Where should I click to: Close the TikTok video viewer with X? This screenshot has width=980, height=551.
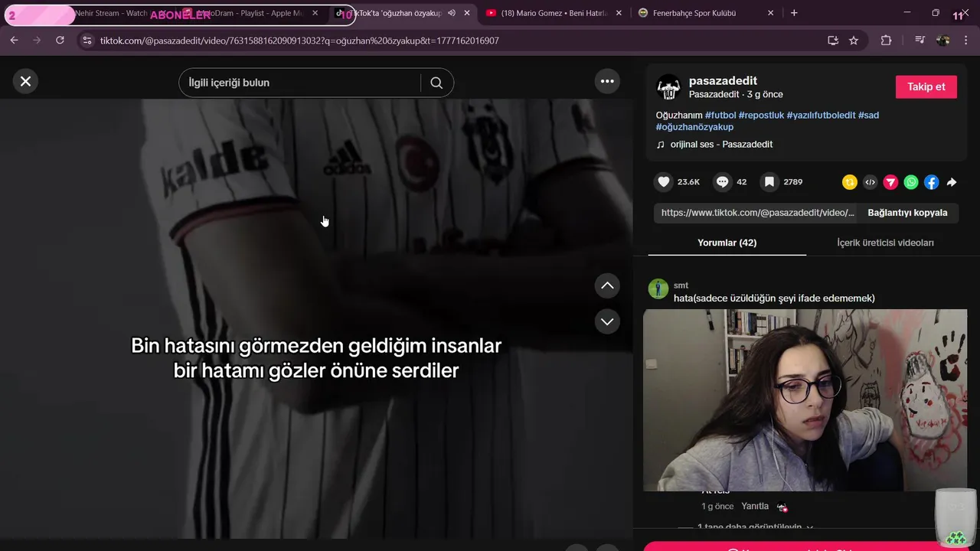(x=25, y=81)
